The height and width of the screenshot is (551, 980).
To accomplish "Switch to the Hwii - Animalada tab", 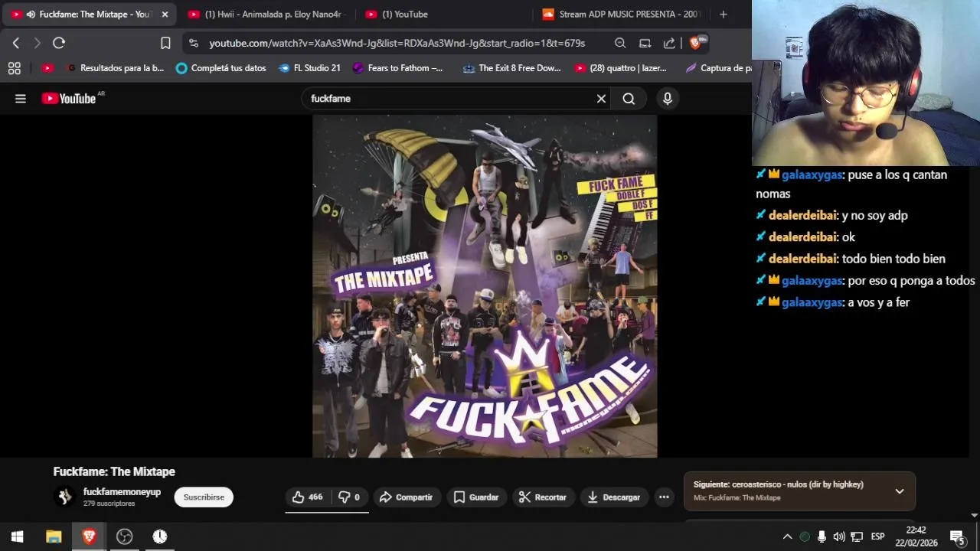I will point(268,15).
